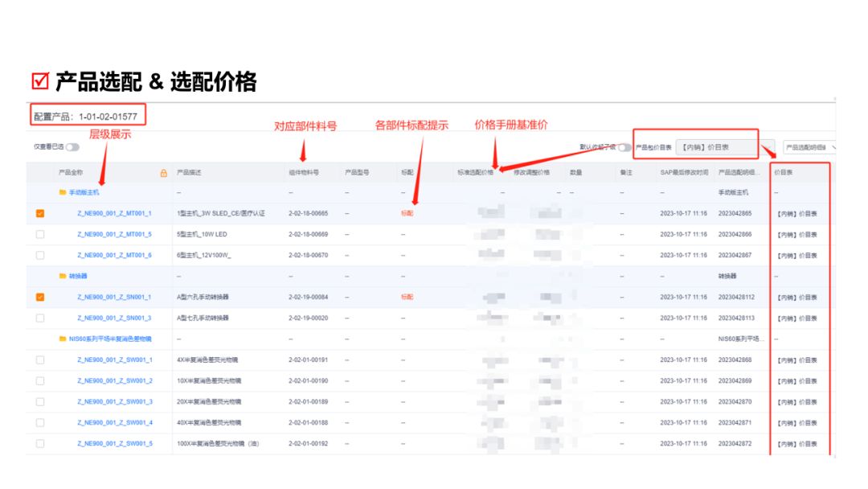Click detail number 20230428113

[x=736, y=318]
